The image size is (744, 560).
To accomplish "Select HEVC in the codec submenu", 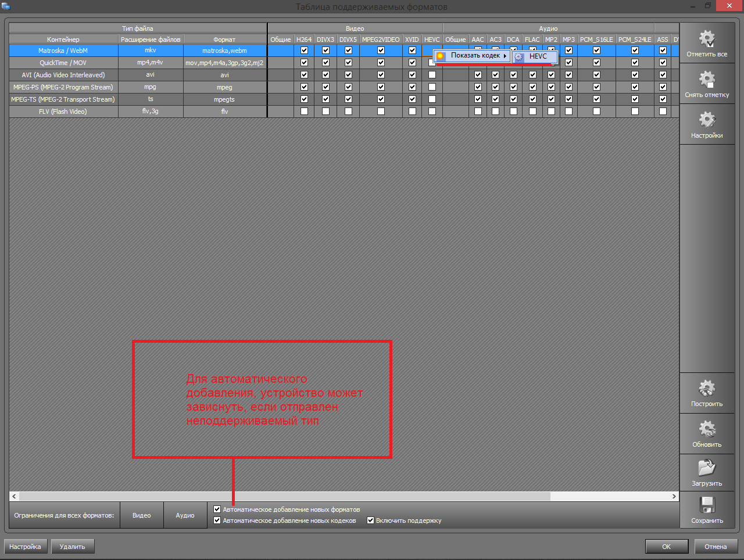I will (537, 56).
